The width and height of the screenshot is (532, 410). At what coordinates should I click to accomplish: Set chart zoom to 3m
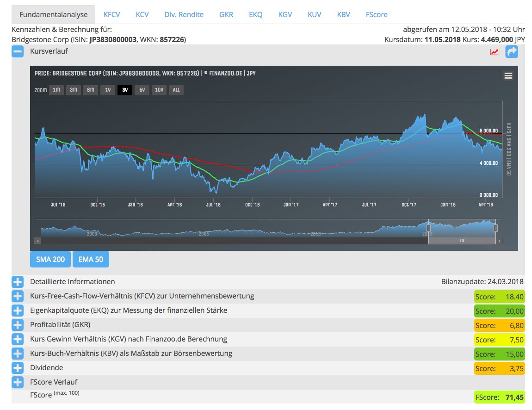(73, 90)
